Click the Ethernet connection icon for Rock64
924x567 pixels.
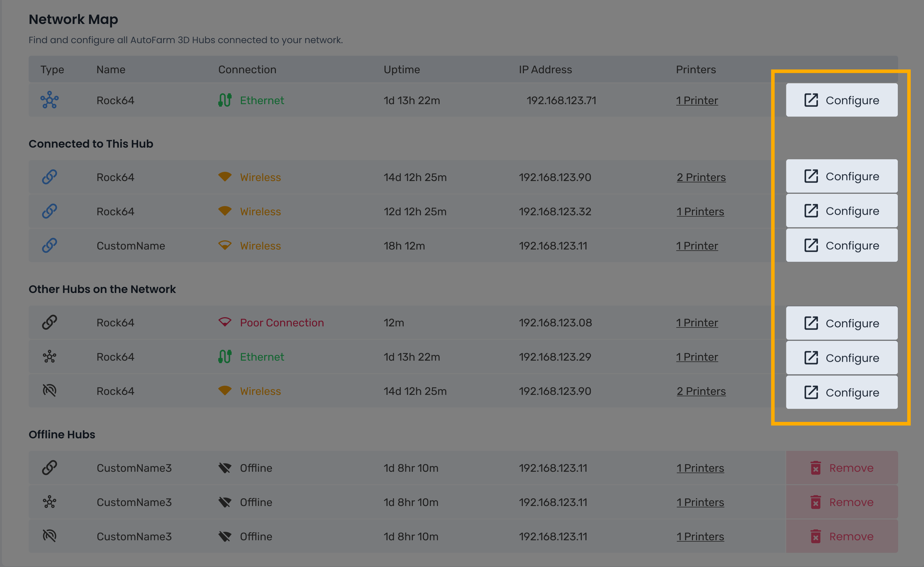pos(225,100)
